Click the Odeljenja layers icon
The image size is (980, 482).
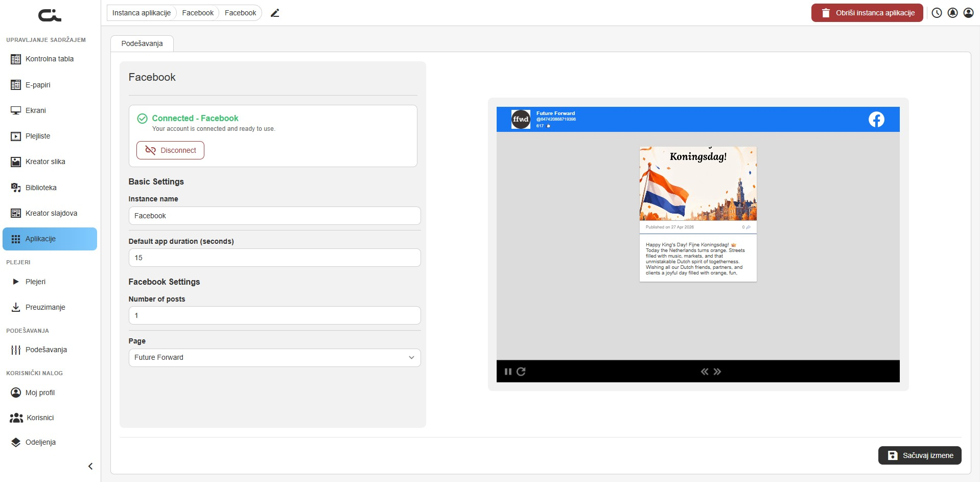[16, 442]
